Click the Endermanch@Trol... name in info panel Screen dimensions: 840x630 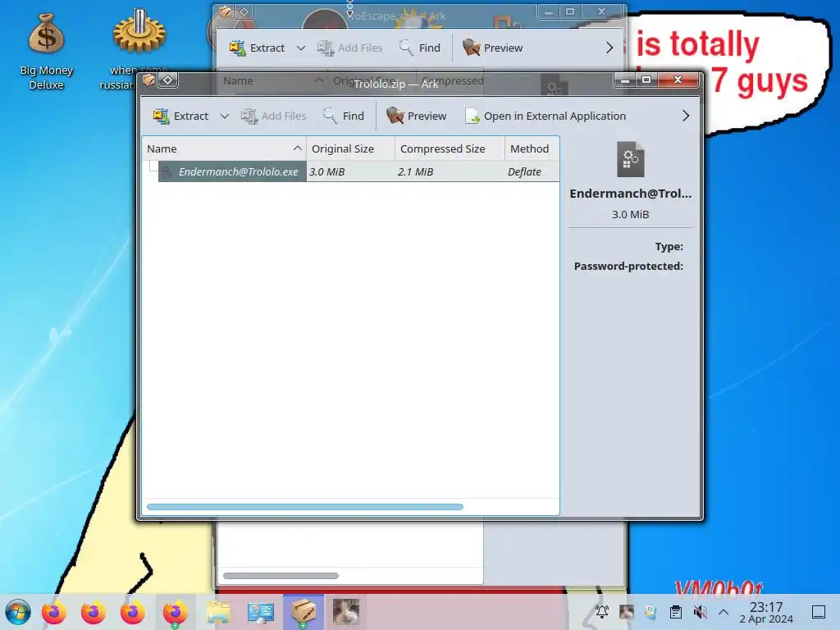tap(631, 194)
